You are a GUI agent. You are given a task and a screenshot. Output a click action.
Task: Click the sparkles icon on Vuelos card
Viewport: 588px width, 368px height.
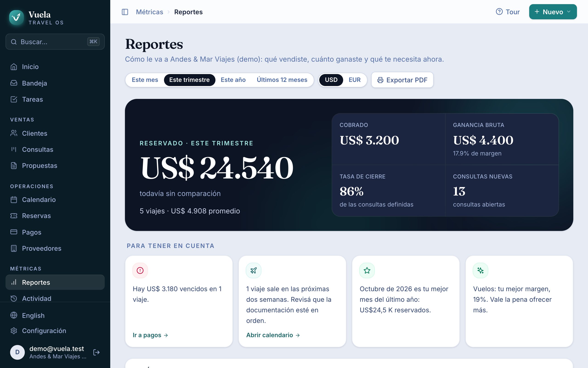(x=480, y=270)
